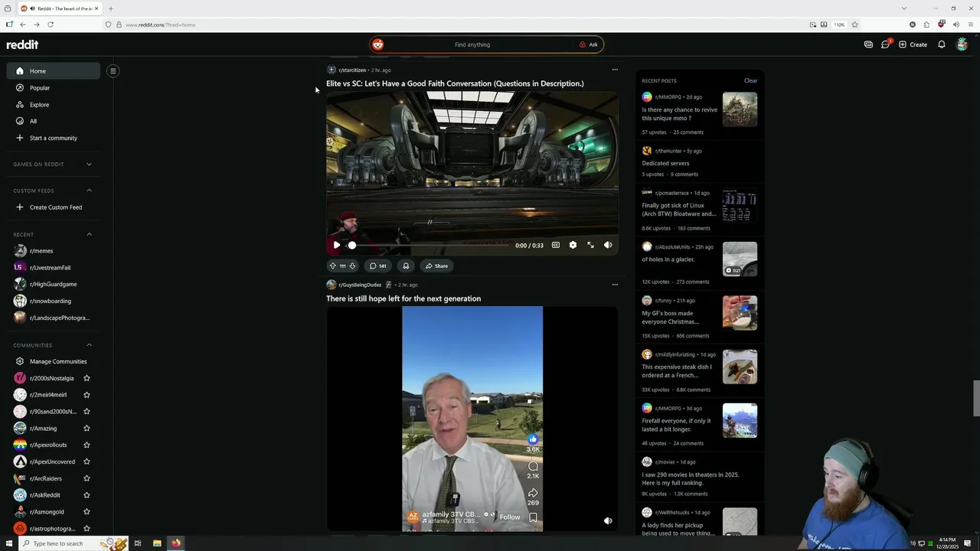Open notifications bell

point(942,44)
